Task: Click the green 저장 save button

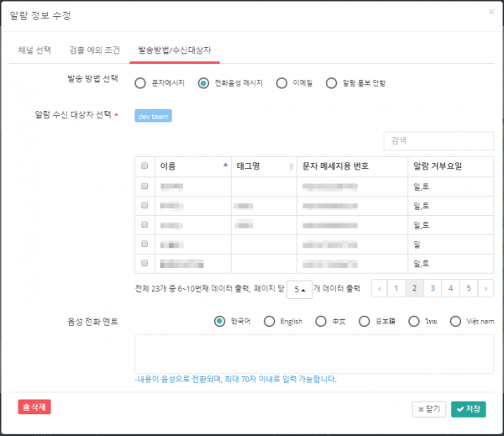Action: [469, 409]
